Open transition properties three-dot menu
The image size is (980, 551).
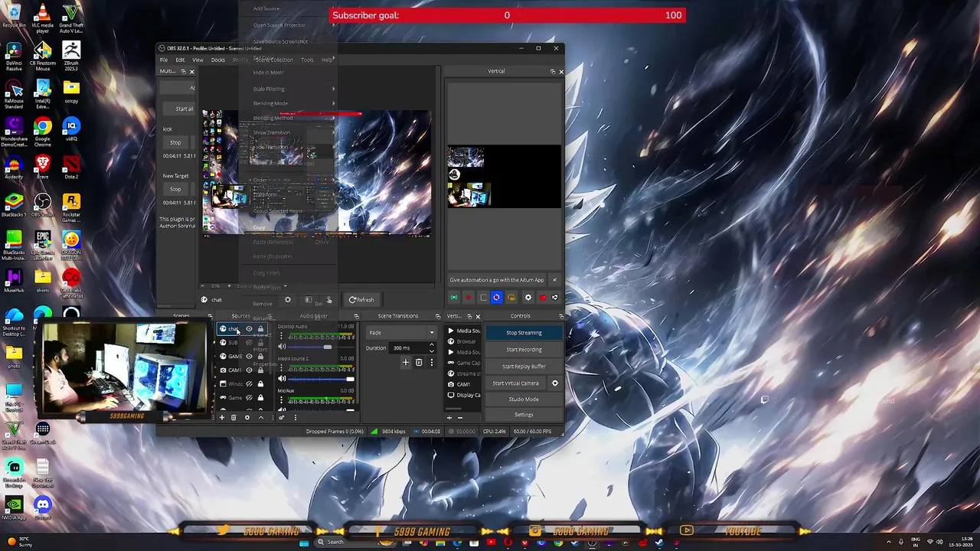coord(431,362)
